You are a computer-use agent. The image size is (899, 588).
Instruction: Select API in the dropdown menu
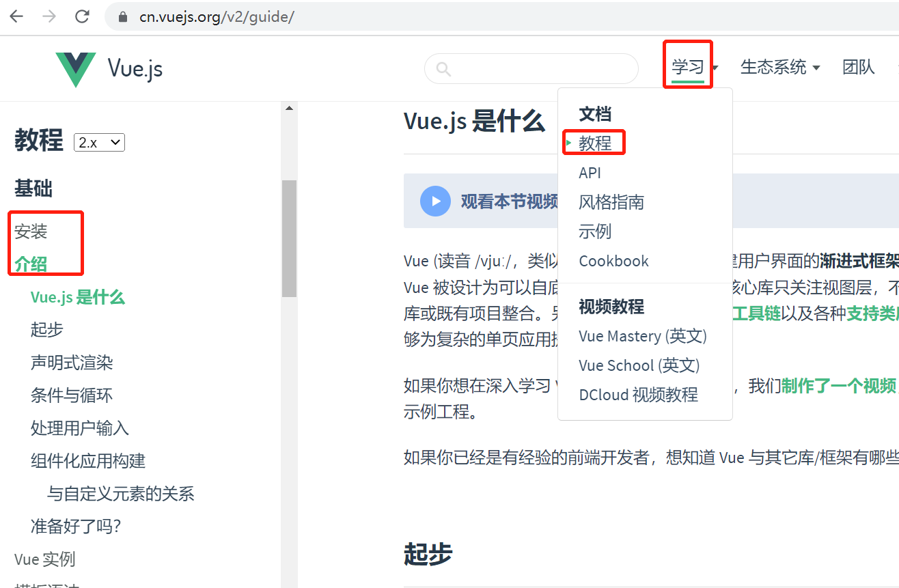(590, 173)
